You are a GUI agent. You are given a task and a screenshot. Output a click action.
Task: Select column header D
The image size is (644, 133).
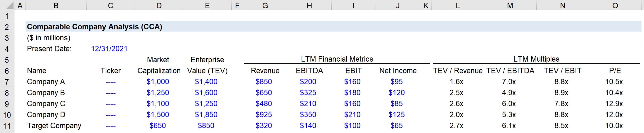(159, 5)
